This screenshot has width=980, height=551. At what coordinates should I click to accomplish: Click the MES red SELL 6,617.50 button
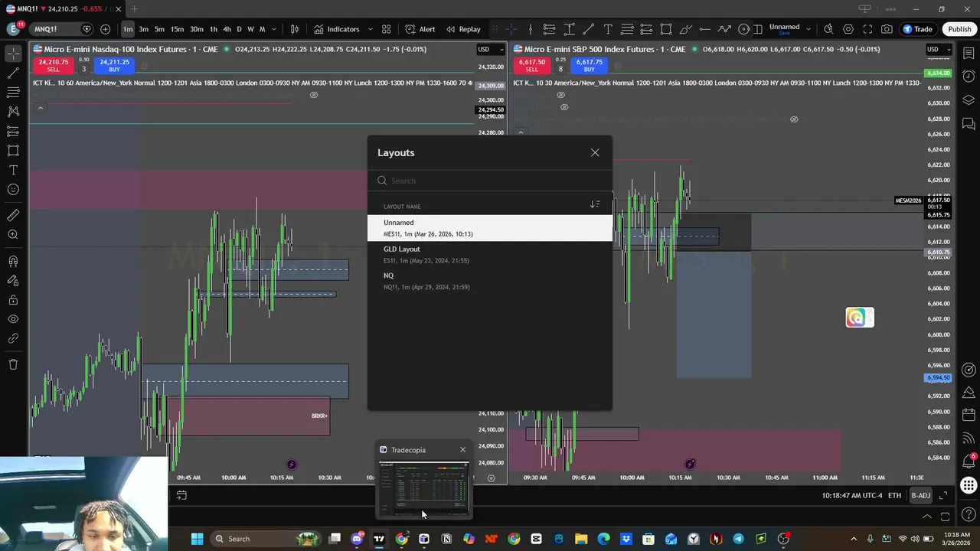click(531, 65)
